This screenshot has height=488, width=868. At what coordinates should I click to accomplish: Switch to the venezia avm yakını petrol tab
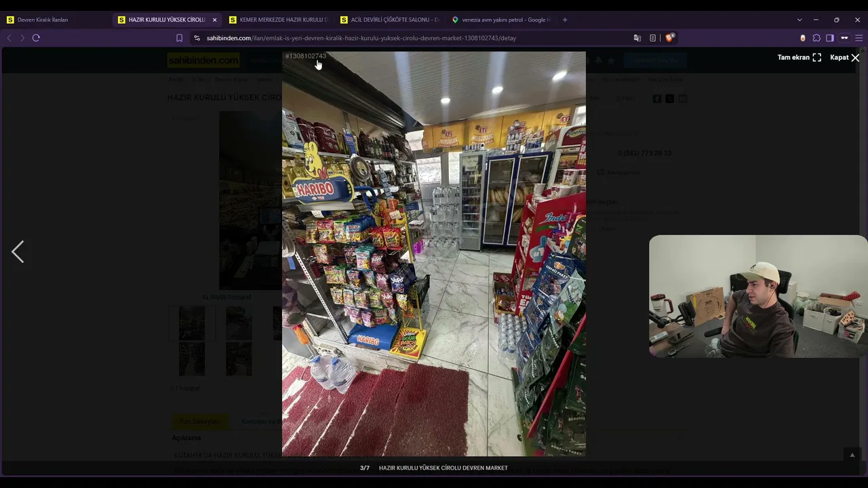[x=500, y=20]
